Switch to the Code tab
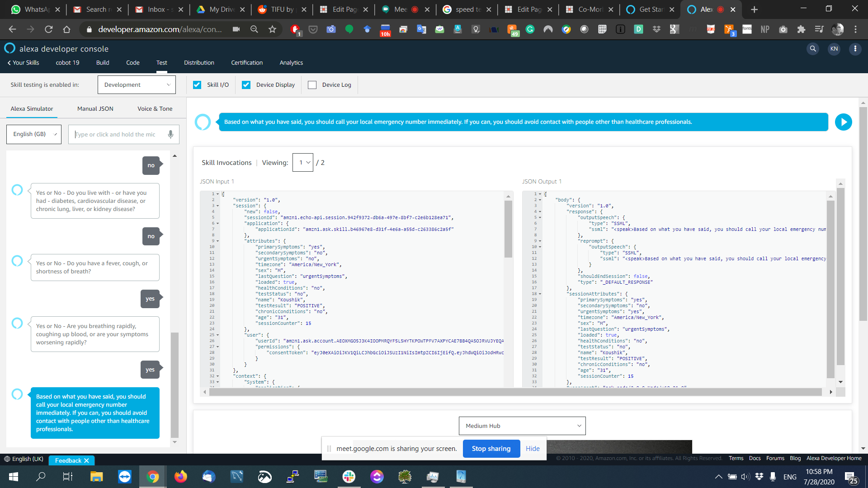 tap(133, 62)
